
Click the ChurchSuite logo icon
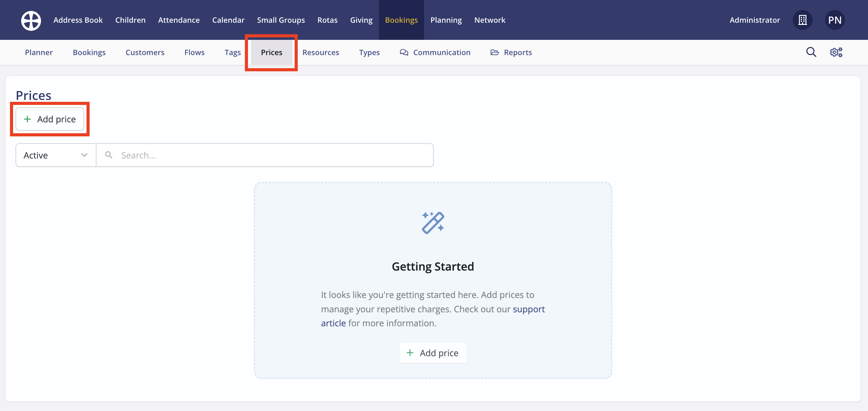coord(31,20)
